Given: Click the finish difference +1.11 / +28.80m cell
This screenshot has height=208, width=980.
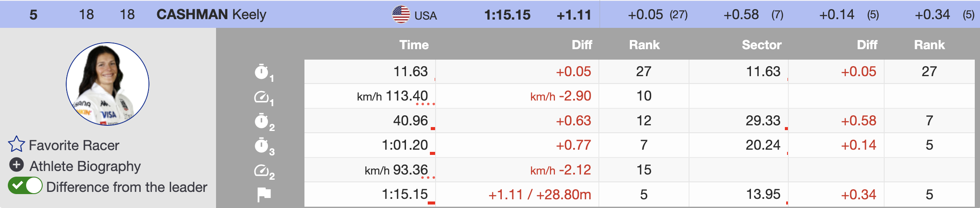Looking at the screenshot, I should coord(540,195).
